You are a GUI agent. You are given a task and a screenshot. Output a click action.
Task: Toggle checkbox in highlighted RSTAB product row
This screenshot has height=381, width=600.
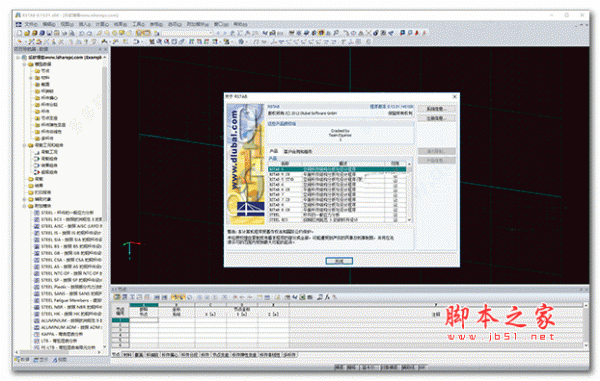pyautogui.click(x=395, y=169)
